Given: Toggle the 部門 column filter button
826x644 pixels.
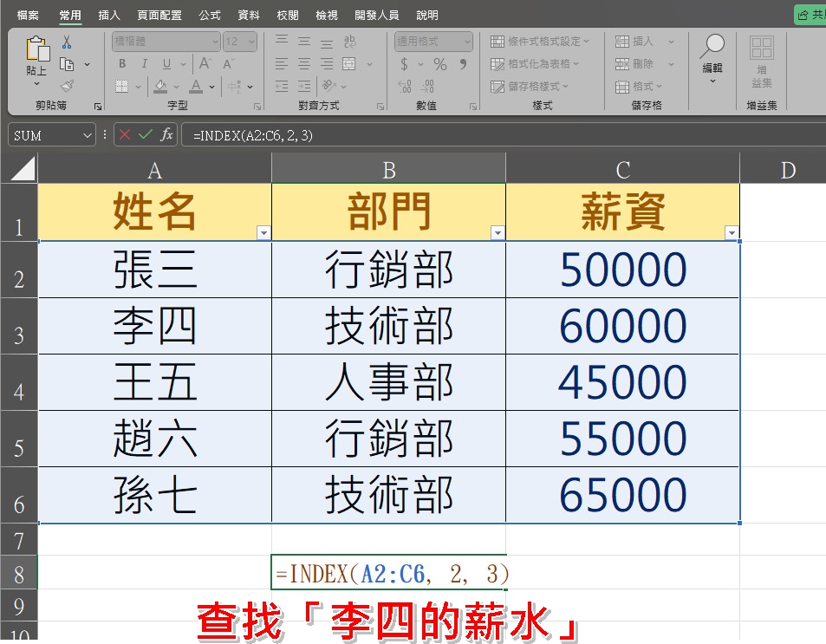Looking at the screenshot, I should (498, 232).
